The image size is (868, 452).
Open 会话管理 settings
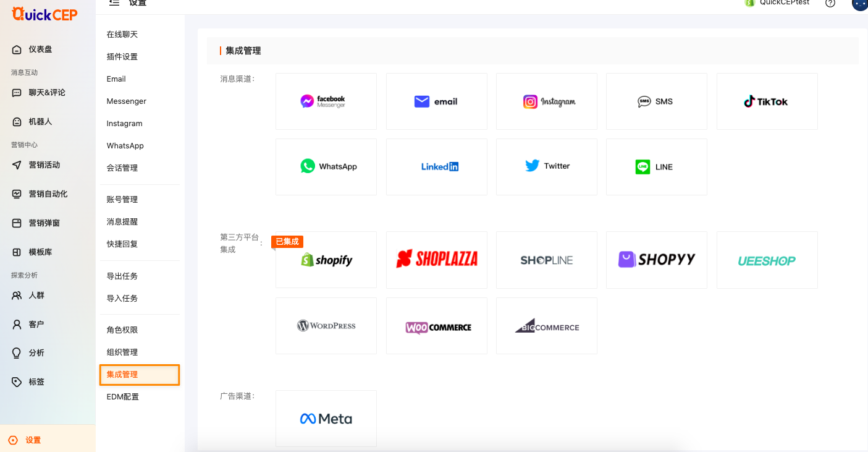(x=122, y=168)
